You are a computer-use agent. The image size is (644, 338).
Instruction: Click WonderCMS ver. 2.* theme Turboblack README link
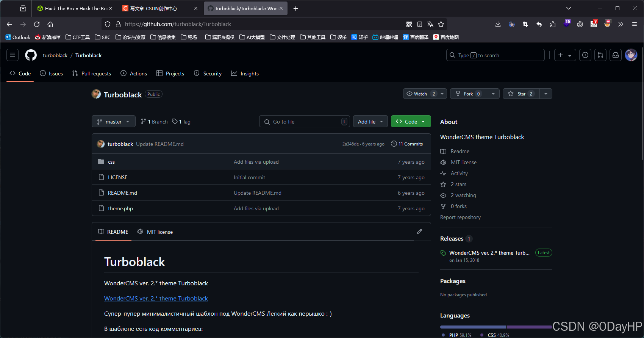[x=156, y=298]
